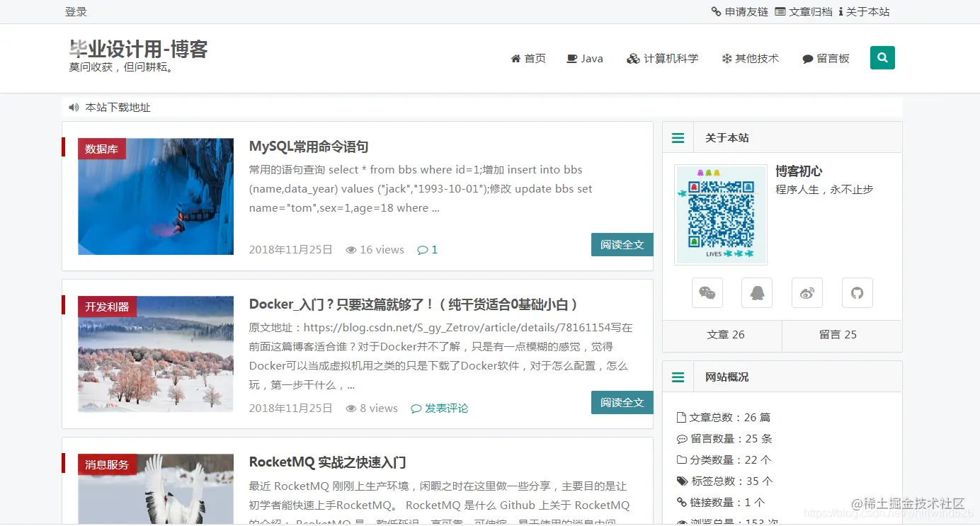The image size is (980, 526).
Task: Open the GitHub social icon
Action: (x=857, y=292)
